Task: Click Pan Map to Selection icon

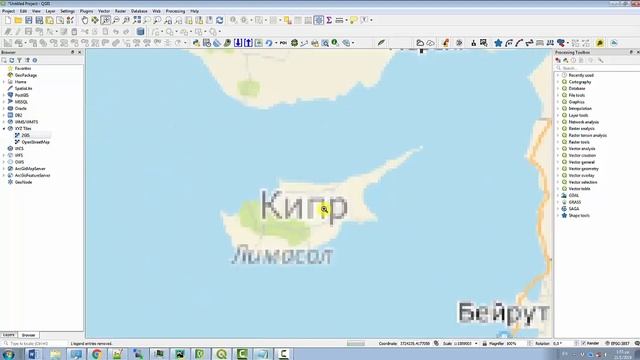Action: click(95, 20)
